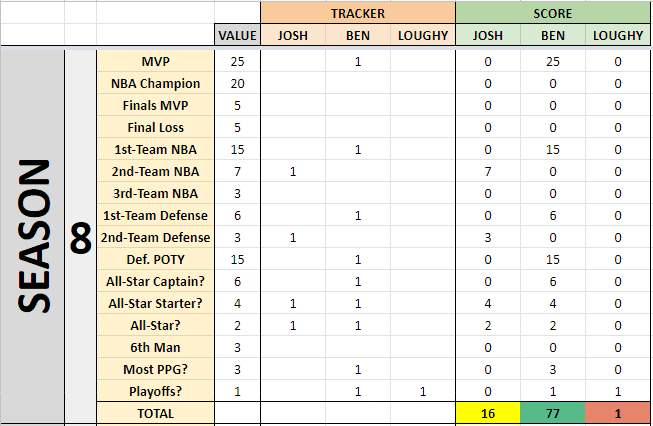The height and width of the screenshot is (426, 653).
Task: Select the JOSH header under TRACKER
Action: (293, 35)
